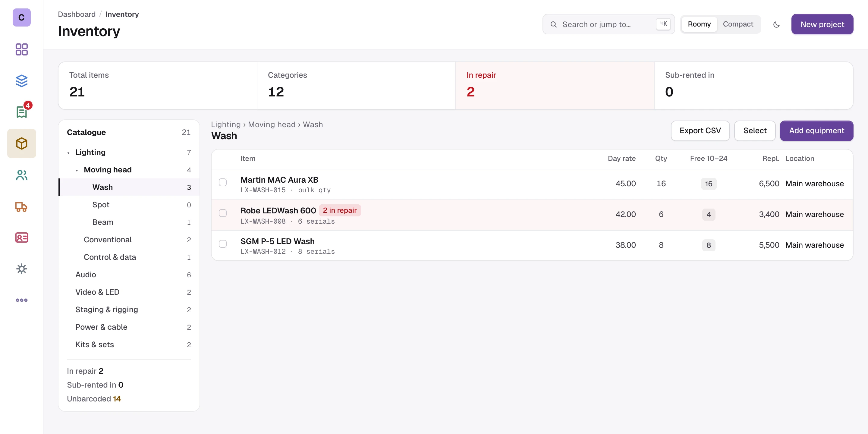Viewport: 868px width, 434px height.
Task: Check the Robe LEDWash 600 row checkbox
Action: click(223, 213)
